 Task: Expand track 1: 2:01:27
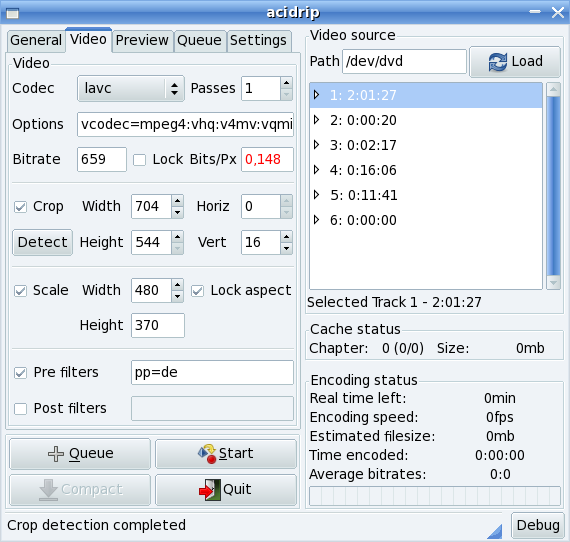(317, 95)
